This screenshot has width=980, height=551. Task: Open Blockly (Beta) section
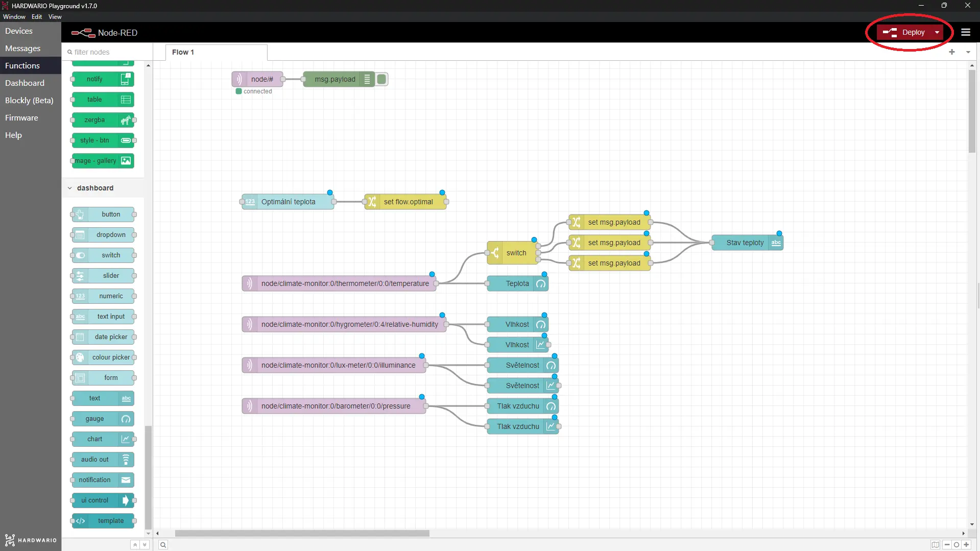coord(31,100)
